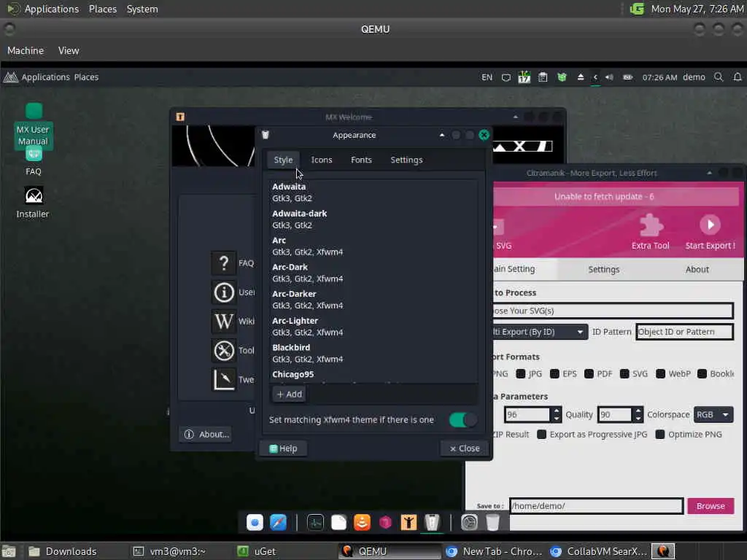Click the Help button in Appearance
This screenshot has height=560, width=747.
tap(283, 448)
